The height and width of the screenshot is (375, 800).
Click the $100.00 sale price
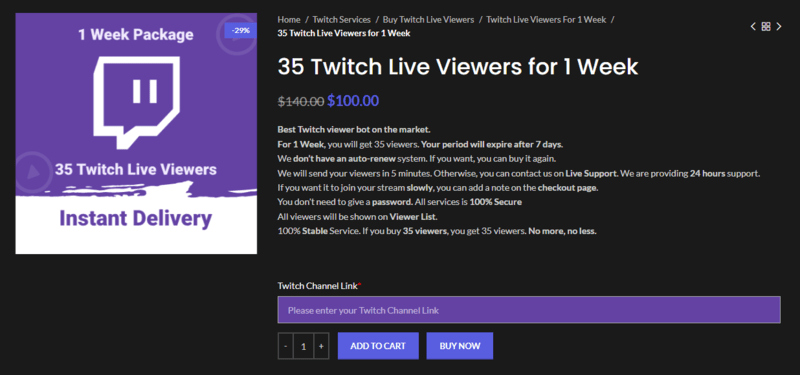coord(353,101)
